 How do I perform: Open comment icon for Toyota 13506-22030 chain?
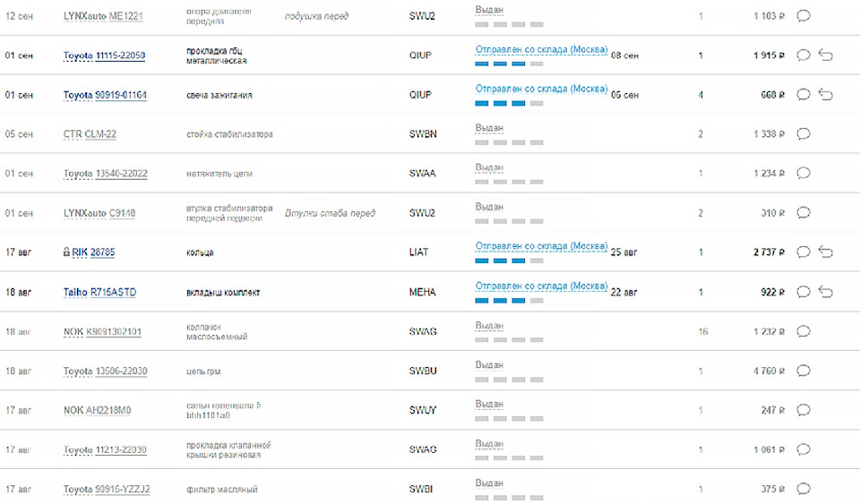pos(804,371)
